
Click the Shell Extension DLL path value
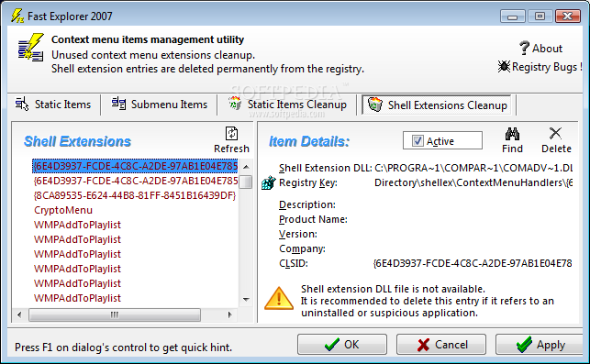click(473, 168)
